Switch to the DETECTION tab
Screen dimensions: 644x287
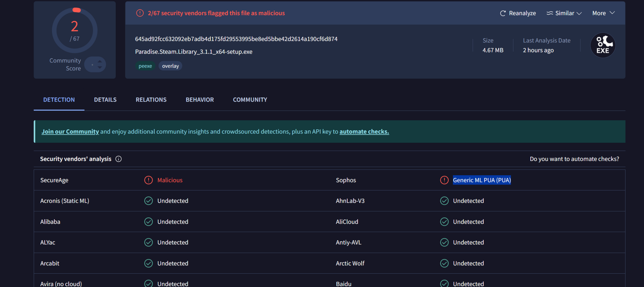pos(59,100)
